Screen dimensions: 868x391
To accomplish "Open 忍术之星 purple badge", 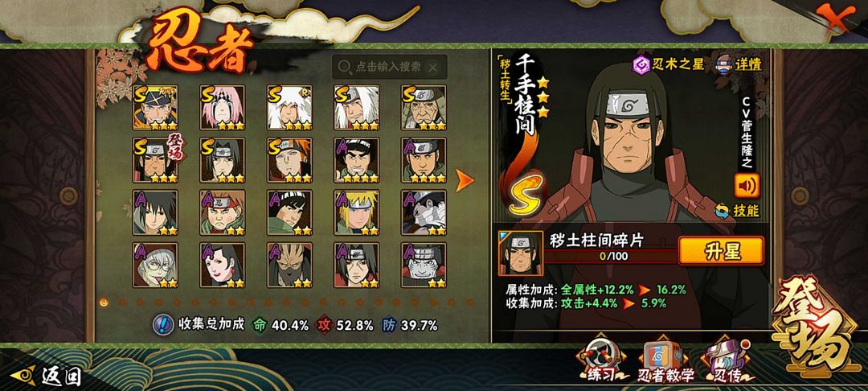I will 668,65.
